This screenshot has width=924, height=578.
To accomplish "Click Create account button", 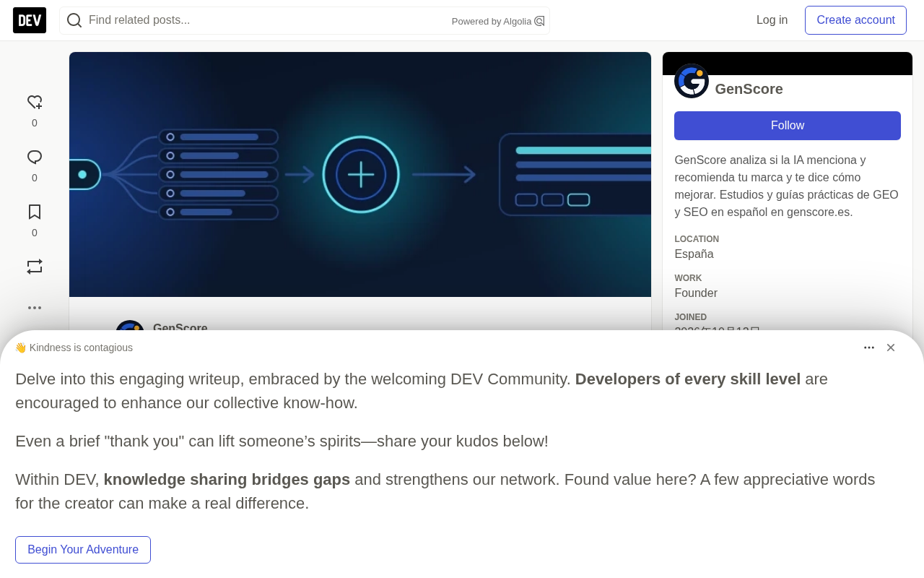I will click(855, 20).
